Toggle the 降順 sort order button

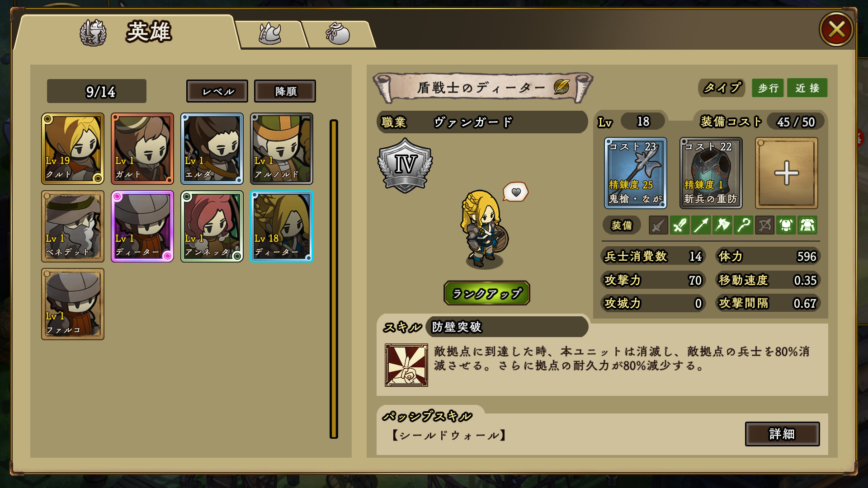(x=285, y=91)
